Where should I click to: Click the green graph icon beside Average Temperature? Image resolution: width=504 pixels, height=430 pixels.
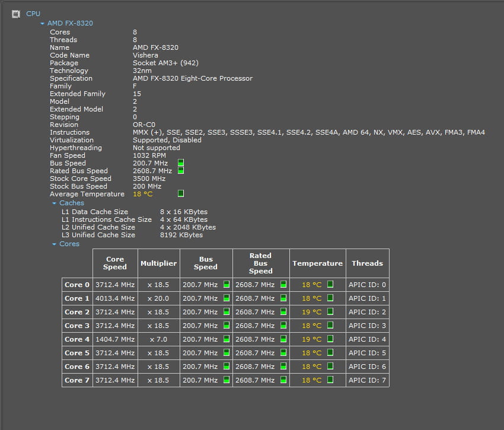tap(181, 193)
